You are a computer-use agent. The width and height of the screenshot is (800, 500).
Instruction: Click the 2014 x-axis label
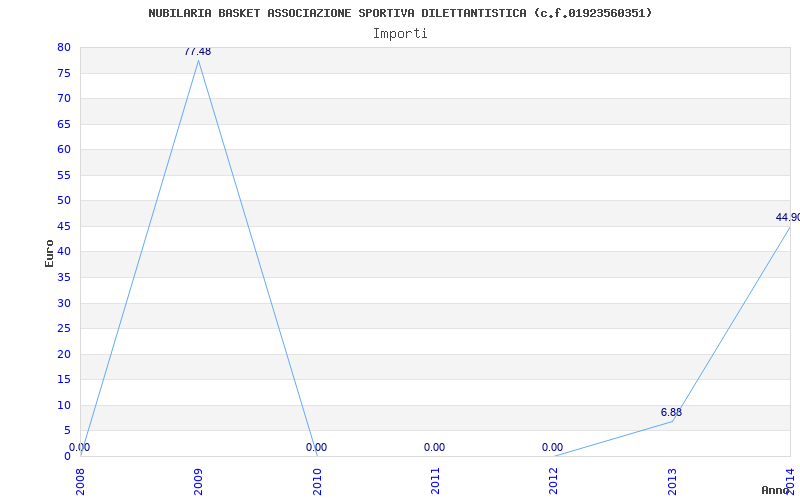point(790,481)
